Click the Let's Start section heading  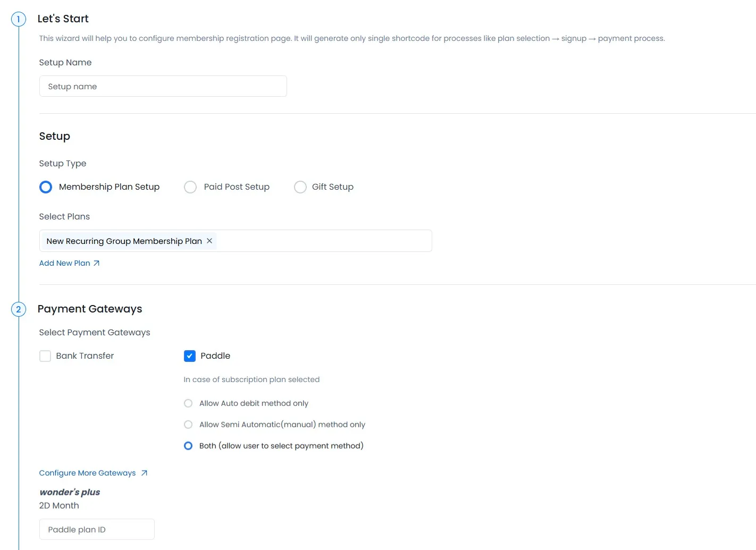63,19
